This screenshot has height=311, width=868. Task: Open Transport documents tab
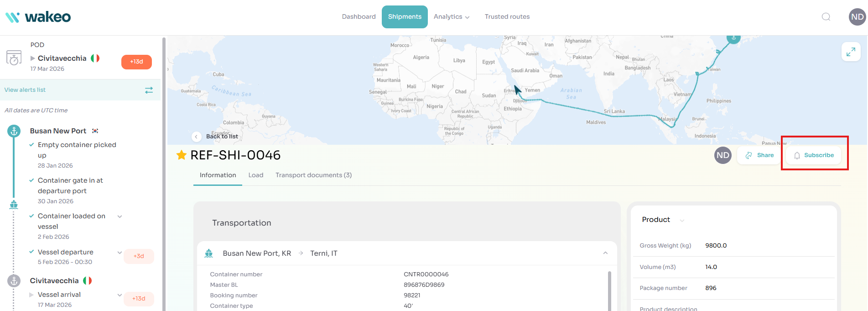pos(313,175)
